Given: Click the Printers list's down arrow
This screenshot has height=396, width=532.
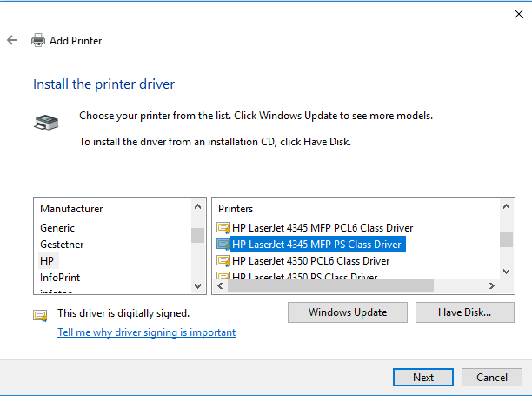Looking at the screenshot, I should click(506, 271).
